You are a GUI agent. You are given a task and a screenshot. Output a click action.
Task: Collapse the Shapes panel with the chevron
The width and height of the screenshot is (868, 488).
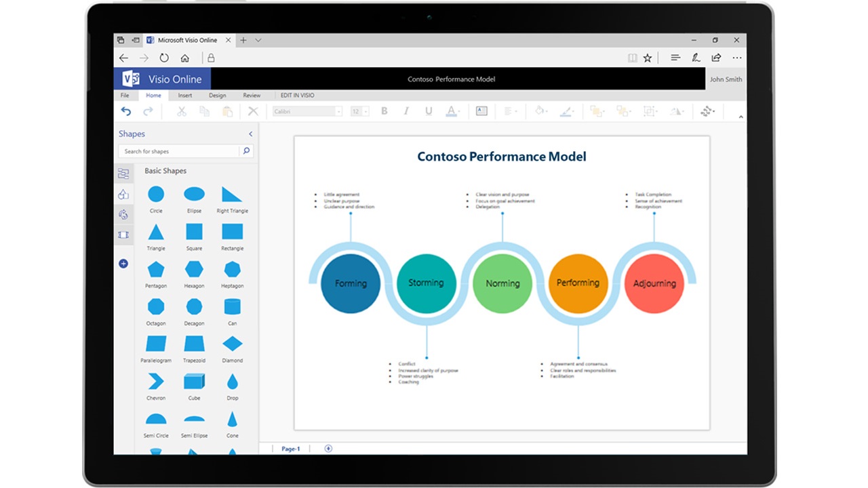(x=250, y=134)
